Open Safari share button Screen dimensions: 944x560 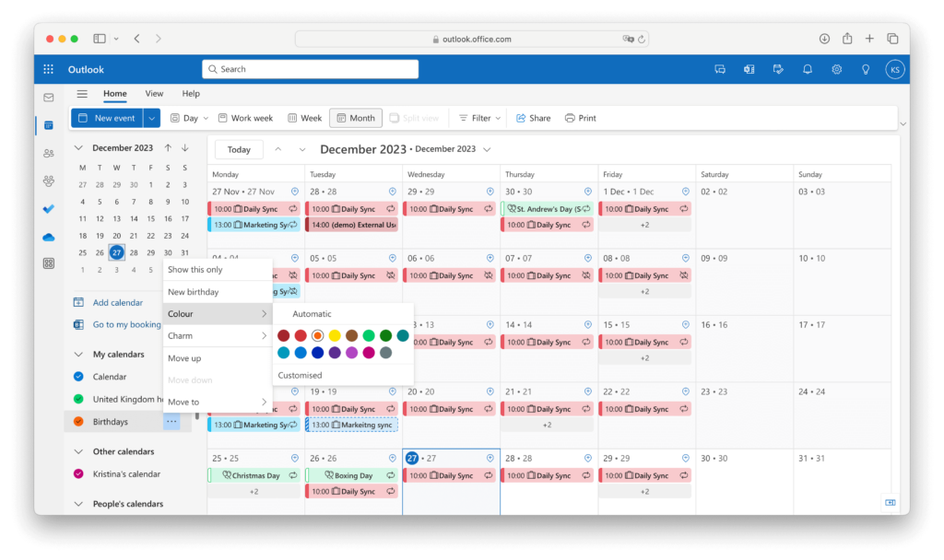click(847, 39)
